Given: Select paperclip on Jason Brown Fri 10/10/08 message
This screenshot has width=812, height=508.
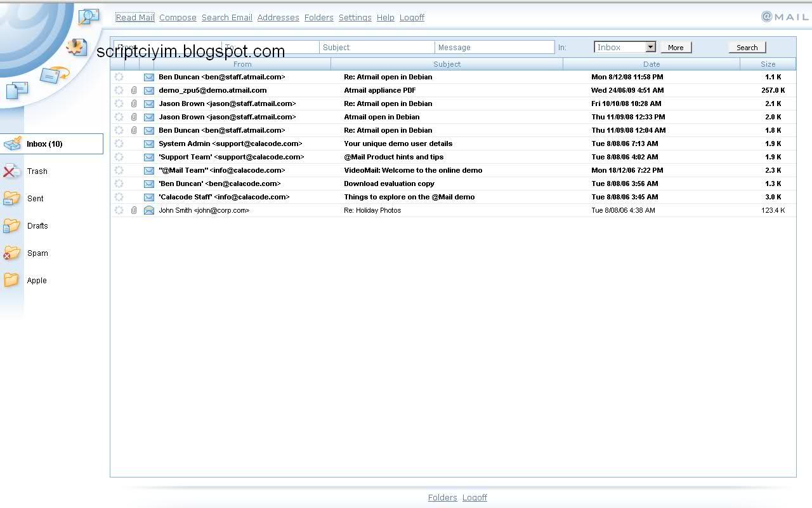Looking at the screenshot, I should 134,104.
